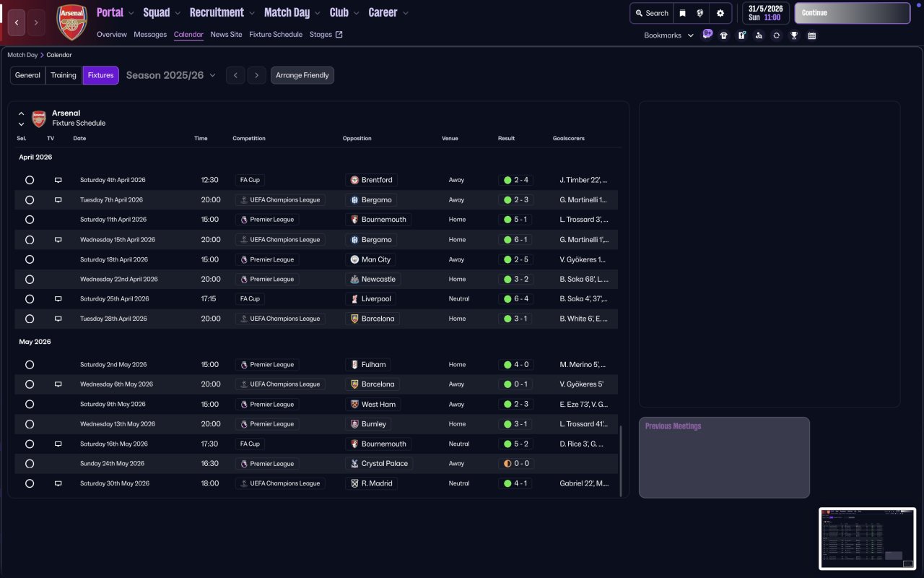Click the globe icon beside Search

pyautogui.click(x=700, y=13)
